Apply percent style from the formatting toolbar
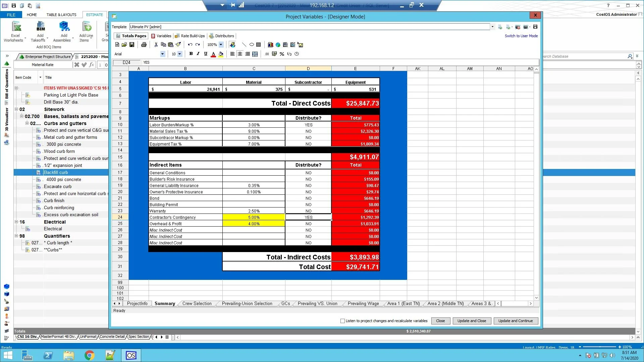 pyautogui.click(x=282, y=54)
